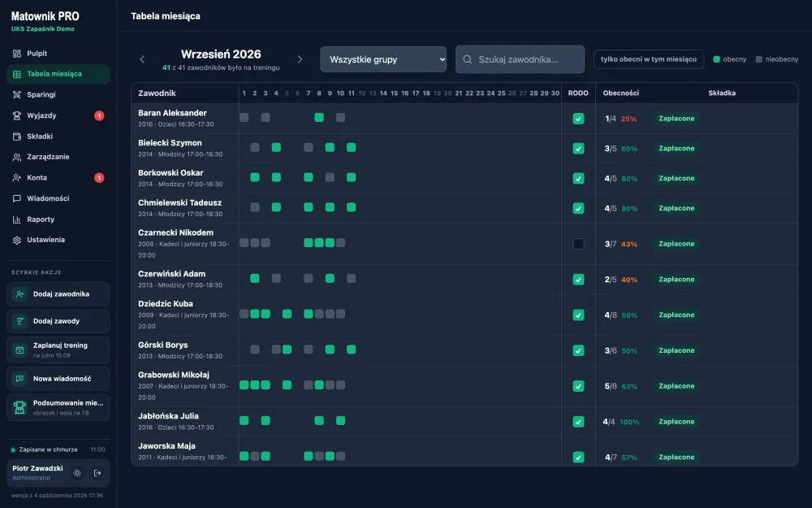
Task: Uncheck RODO checkbox for Baran Aleksander
Action: 578,119
